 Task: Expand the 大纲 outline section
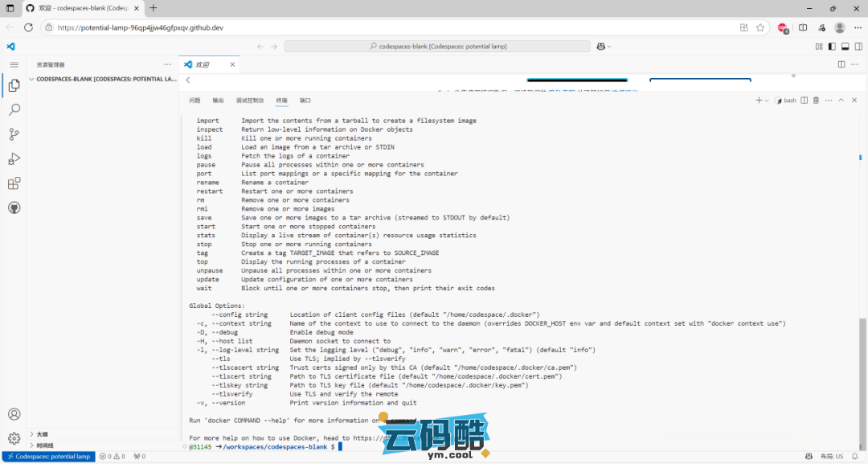tap(31, 434)
